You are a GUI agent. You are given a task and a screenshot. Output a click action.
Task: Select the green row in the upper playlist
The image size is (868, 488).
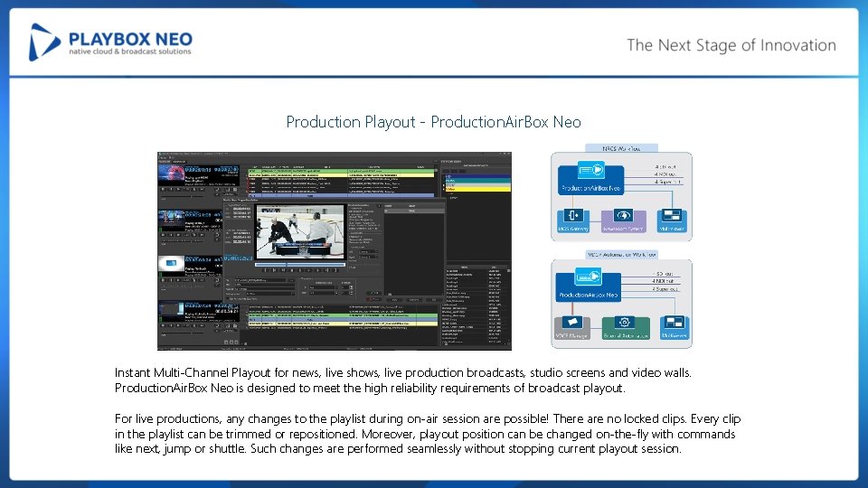pos(341,171)
